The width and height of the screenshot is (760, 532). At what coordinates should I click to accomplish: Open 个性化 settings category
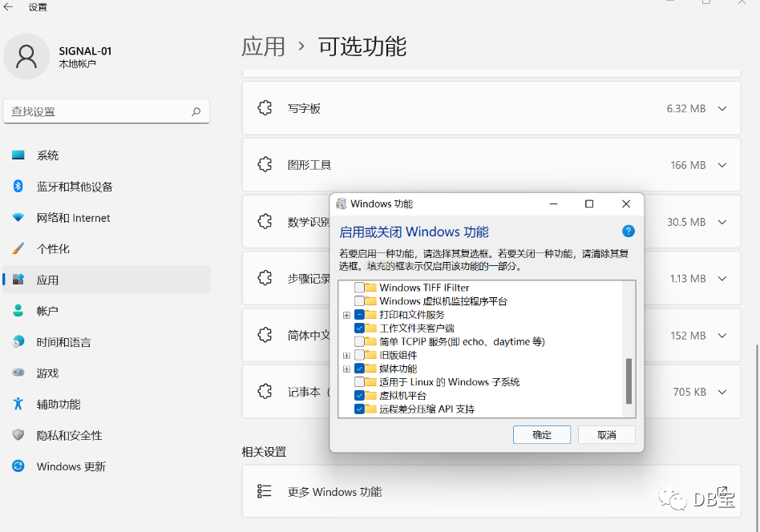(x=107, y=248)
